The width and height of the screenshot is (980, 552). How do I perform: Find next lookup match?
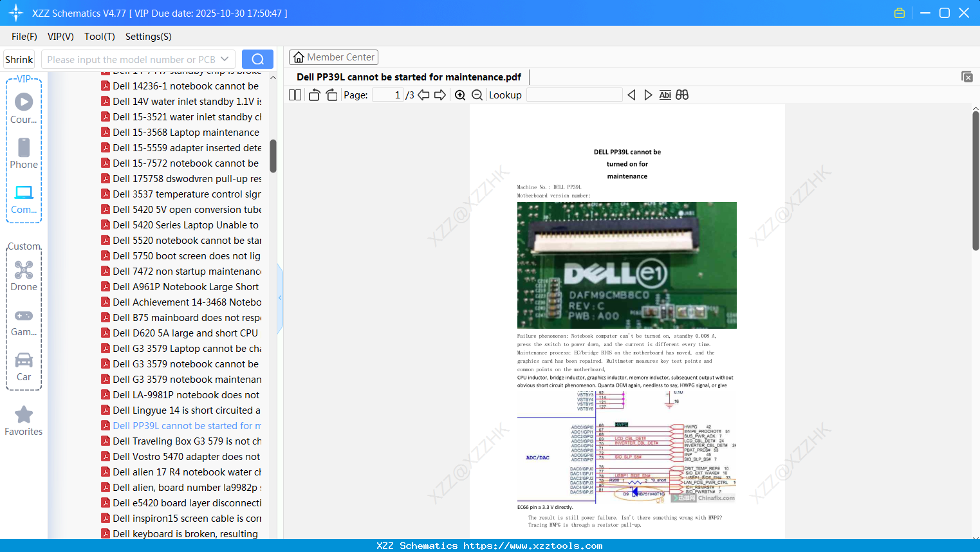click(648, 95)
